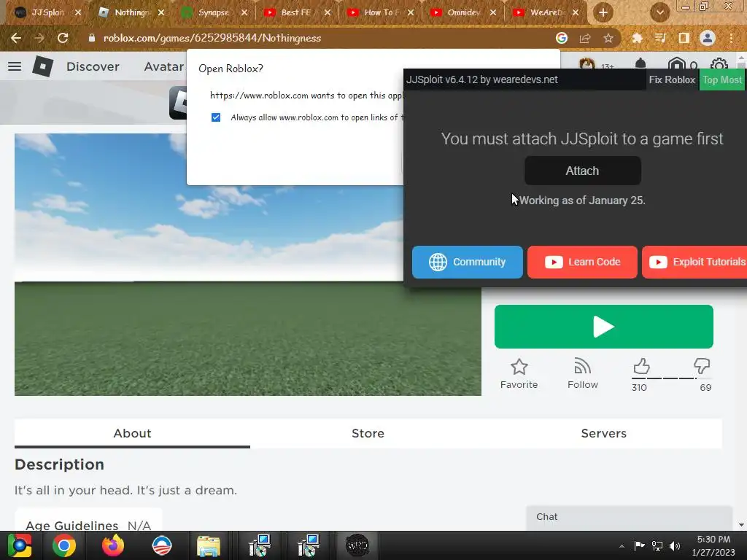Click the site lock icon
Viewport: 747px width, 560px height.
click(92, 38)
